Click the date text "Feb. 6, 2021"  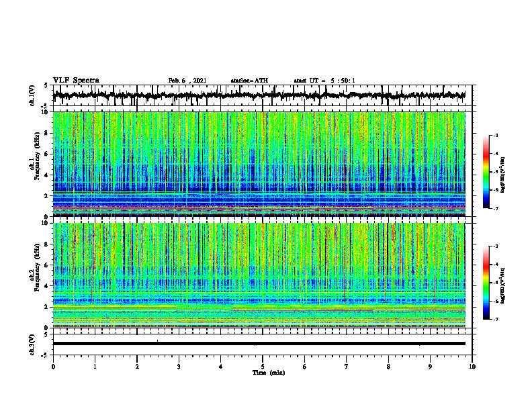(187, 81)
